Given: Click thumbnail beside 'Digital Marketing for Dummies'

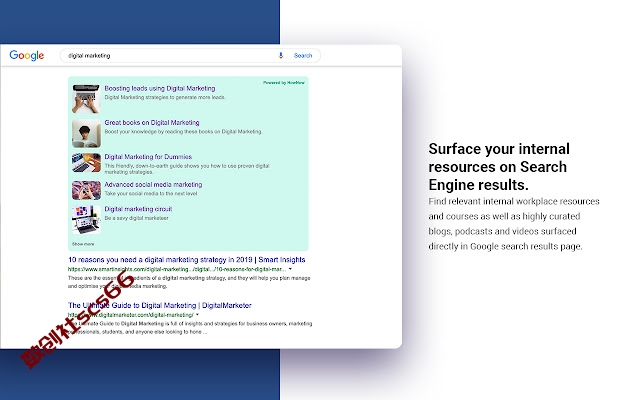Looking at the screenshot, I should (x=86, y=163).
